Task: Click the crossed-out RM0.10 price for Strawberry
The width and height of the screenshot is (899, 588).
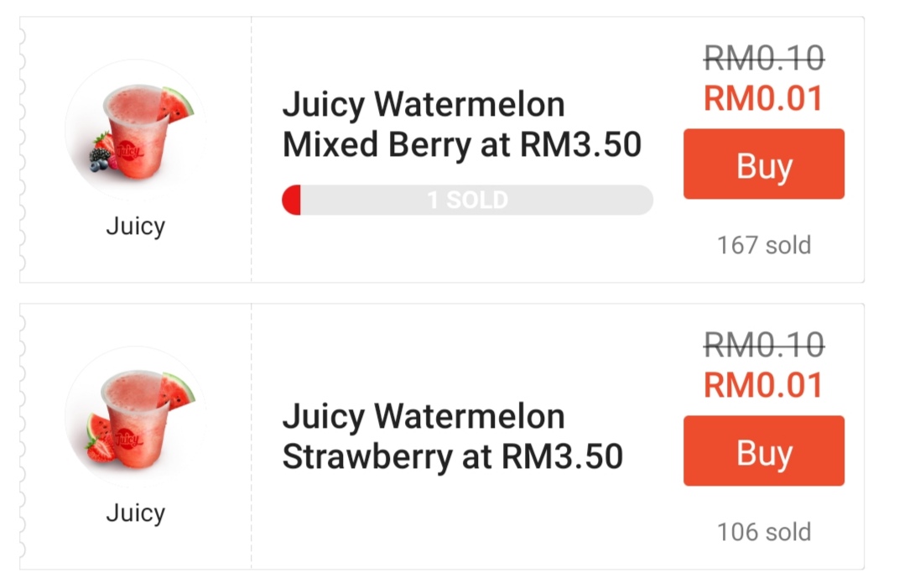Action: (x=763, y=345)
